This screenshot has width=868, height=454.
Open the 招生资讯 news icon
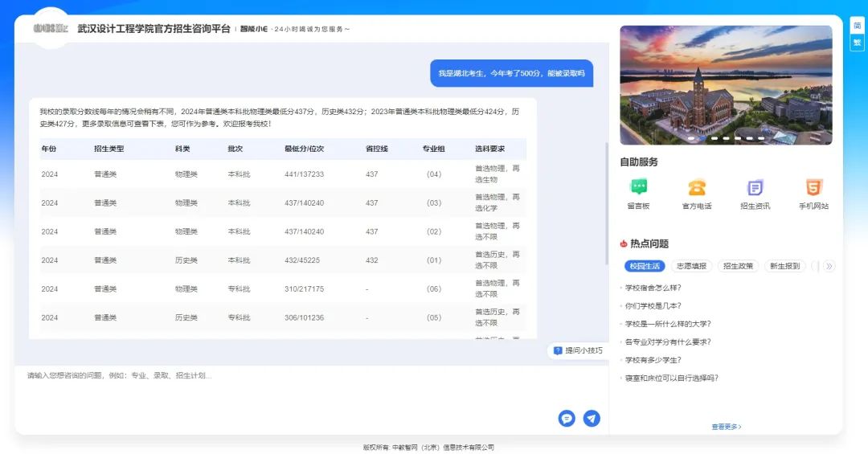755,187
